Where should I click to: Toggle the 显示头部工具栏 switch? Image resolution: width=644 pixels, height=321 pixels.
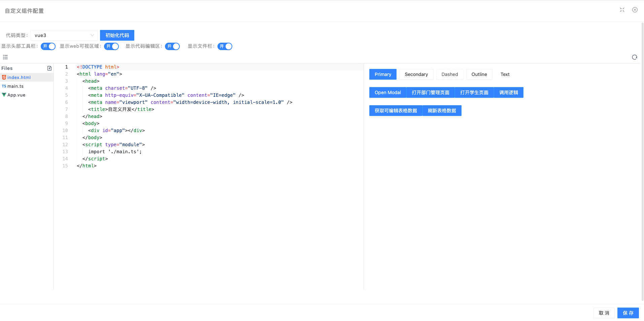(x=48, y=46)
